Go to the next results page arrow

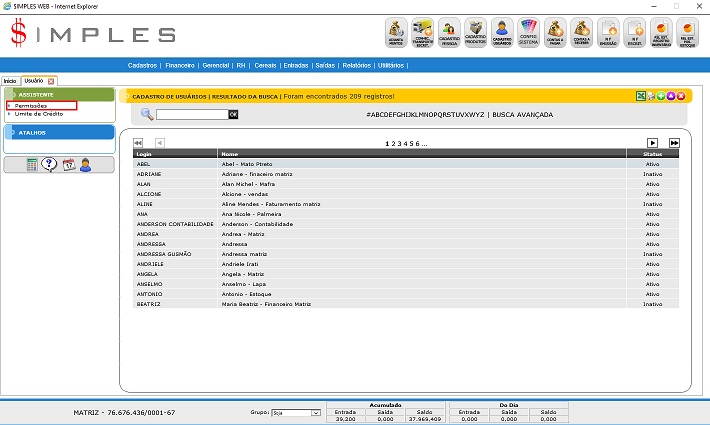(x=652, y=143)
